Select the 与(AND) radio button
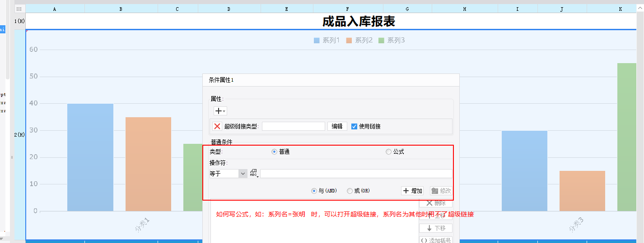The height and width of the screenshot is (243, 644). (314, 191)
